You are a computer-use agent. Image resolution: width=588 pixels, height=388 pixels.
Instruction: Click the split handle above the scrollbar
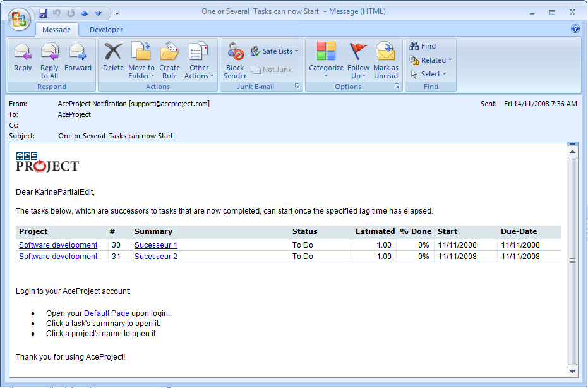[x=572, y=144]
